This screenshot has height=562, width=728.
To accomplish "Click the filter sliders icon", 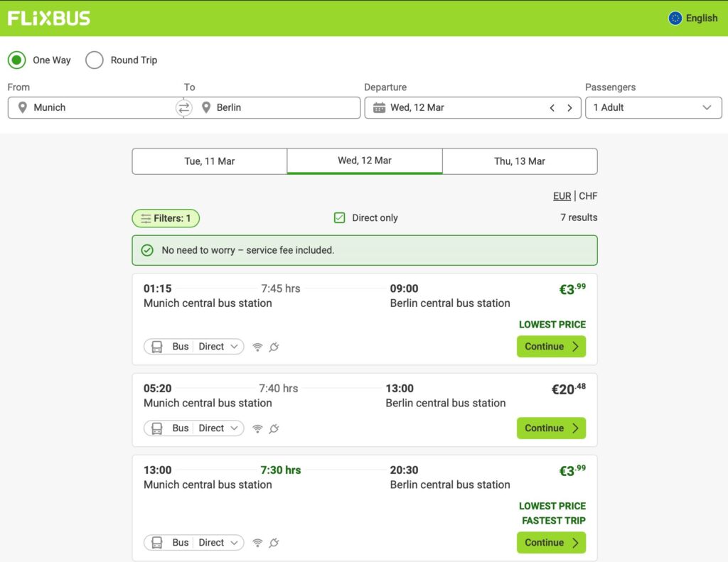I will pyautogui.click(x=146, y=218).
